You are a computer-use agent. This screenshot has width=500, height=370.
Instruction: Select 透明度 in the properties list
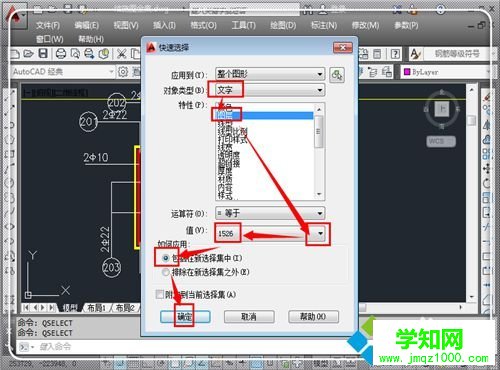(229, 155)
